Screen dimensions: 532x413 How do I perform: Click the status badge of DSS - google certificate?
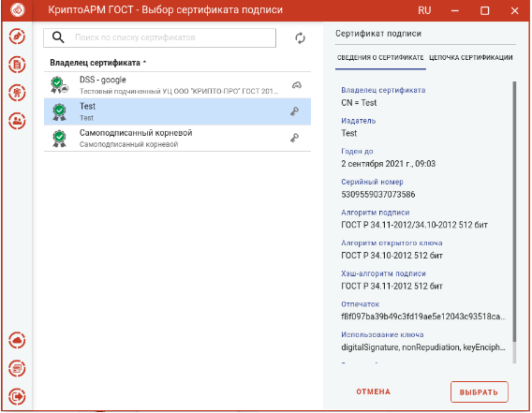(59, 85)
